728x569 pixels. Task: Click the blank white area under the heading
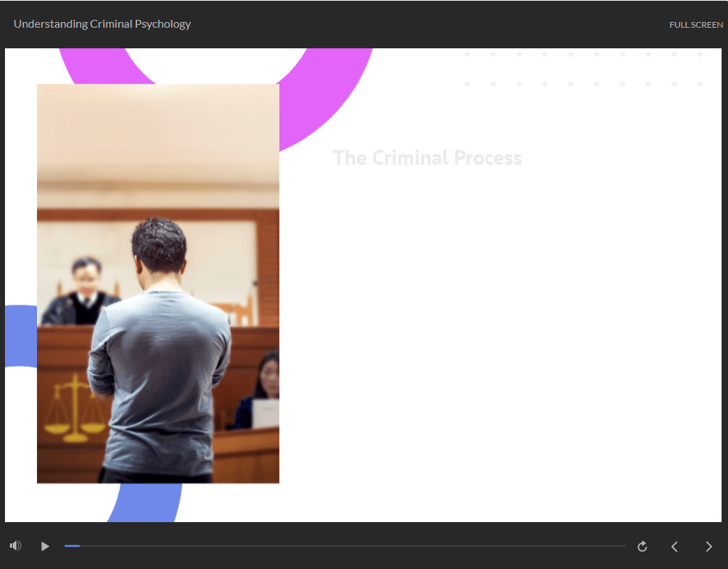tap(498, 320)
